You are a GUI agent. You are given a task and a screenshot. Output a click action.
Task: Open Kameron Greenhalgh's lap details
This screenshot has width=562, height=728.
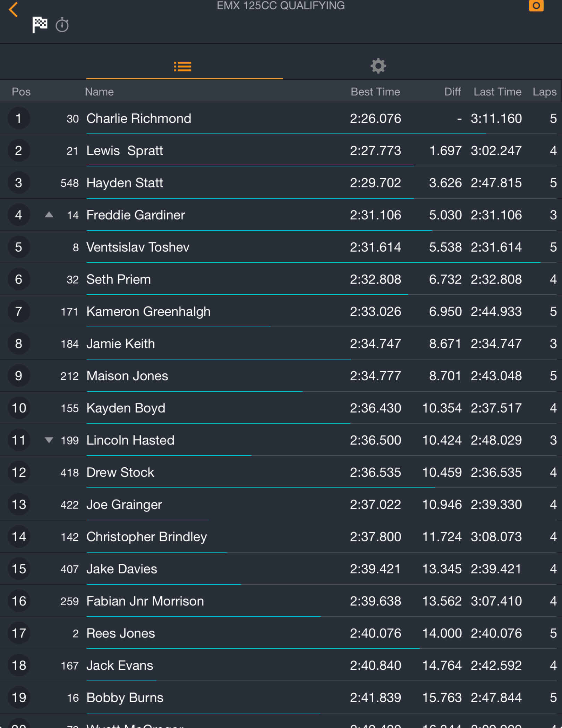click(148, 312)
